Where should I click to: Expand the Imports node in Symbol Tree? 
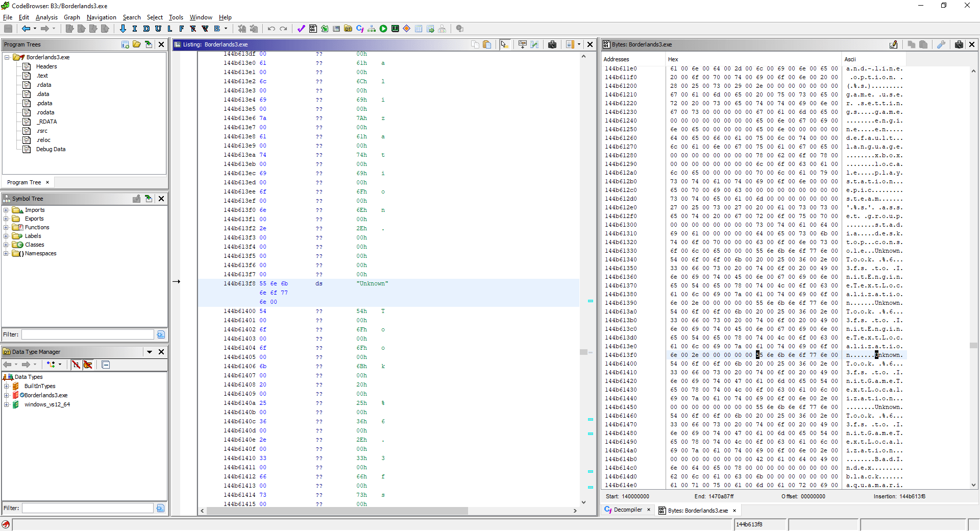click(7, 210)
